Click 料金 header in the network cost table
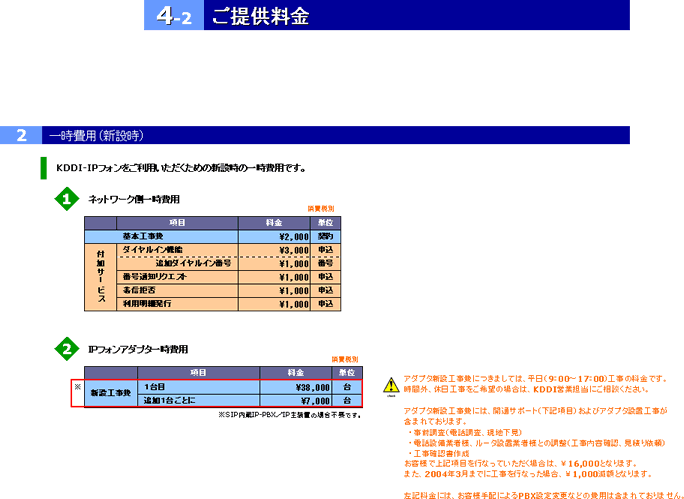 pyautogui.click(x=274, y=223)
